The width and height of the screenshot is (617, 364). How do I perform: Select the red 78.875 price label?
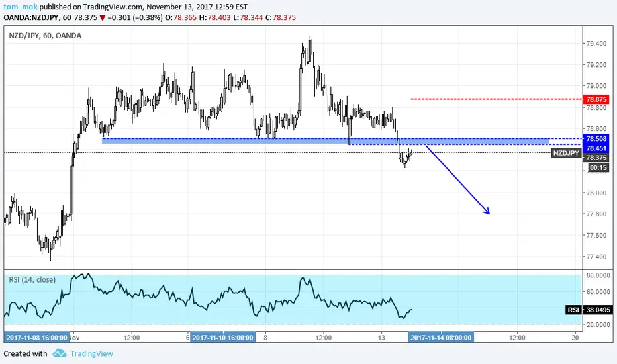[596, 99]
